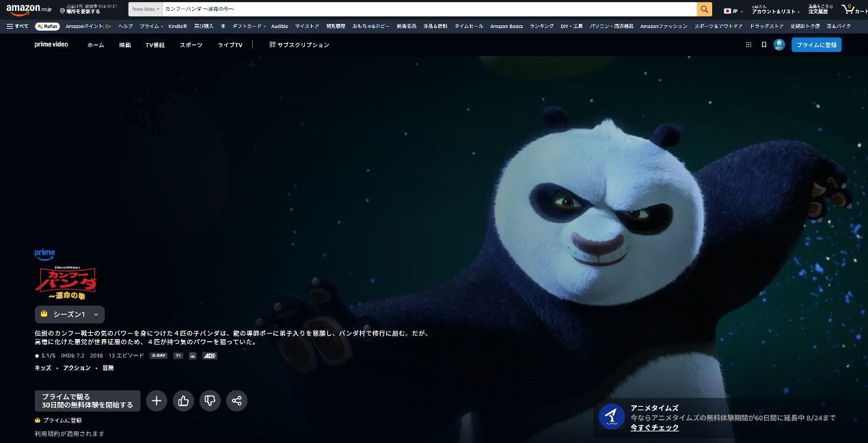Screen dimensions: 868x443
Task: Open 車&バイク in navigation bar
Action: 839,26
